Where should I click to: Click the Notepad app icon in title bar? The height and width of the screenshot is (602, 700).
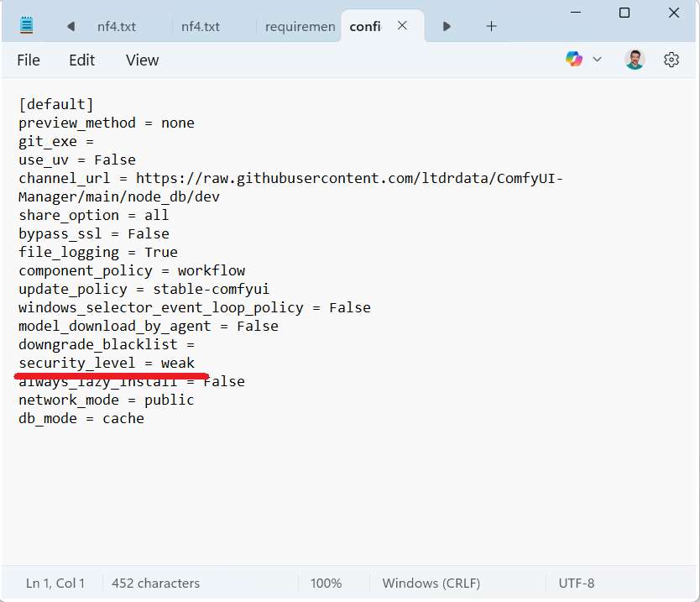27,26
